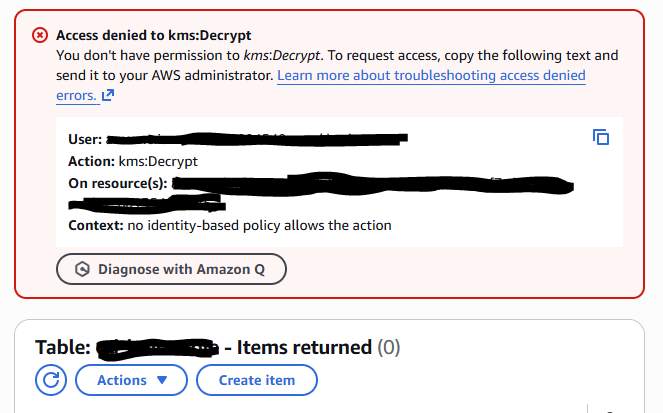Click the 'On resource(s):' label

pos(118,182)
